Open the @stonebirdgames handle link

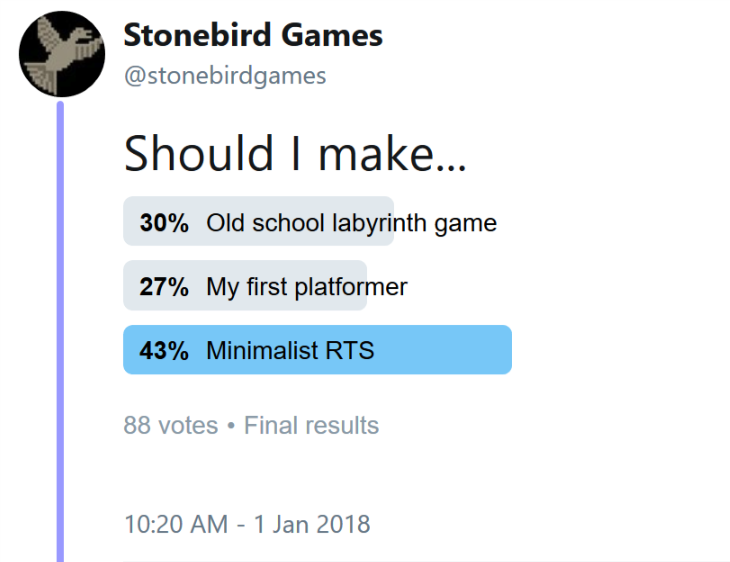tap(225, 76)
